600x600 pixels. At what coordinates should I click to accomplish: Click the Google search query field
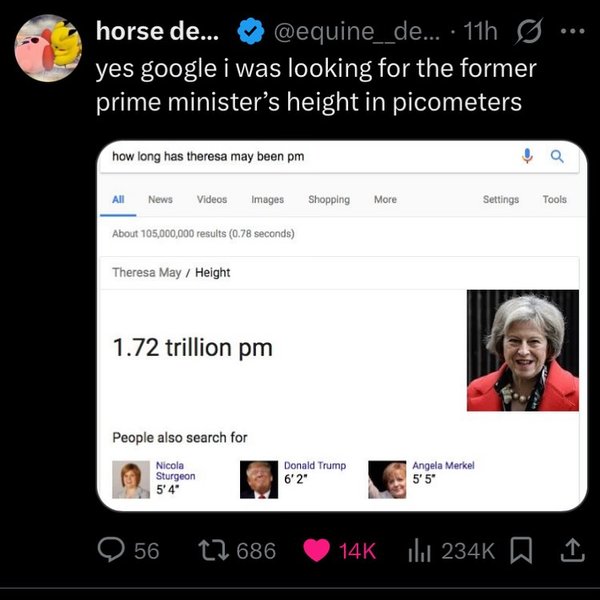click(300, 157)
